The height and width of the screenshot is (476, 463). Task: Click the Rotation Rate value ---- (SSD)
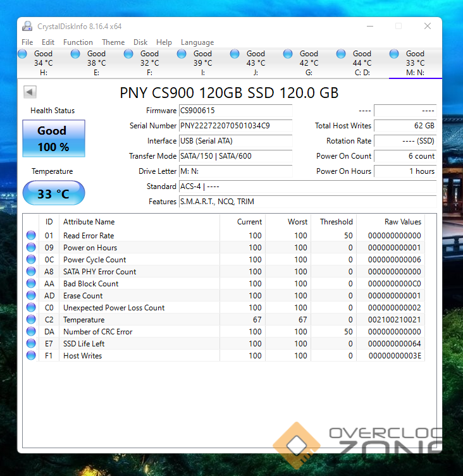click(x=405, y=141)
